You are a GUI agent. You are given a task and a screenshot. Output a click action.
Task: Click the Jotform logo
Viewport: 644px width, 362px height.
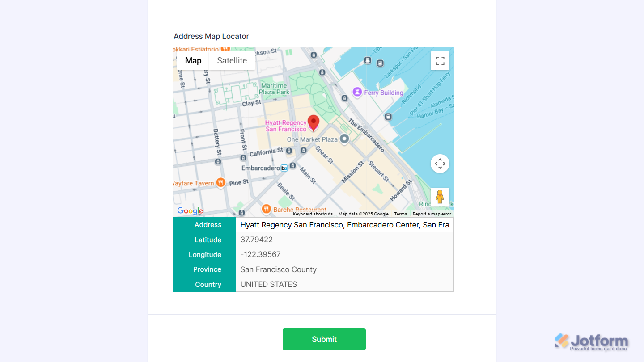593,340
